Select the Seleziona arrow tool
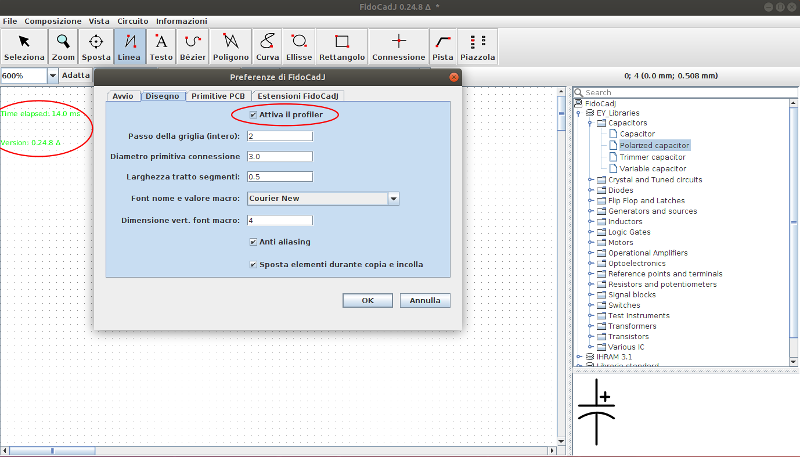This screenshot has width=800, height=457. click(x=24, y=46)
